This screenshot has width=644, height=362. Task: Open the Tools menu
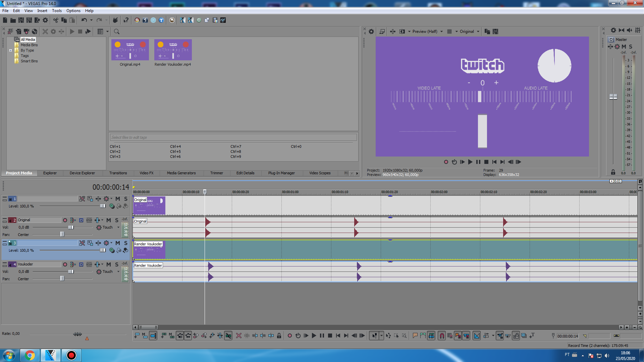pos(57,11)
